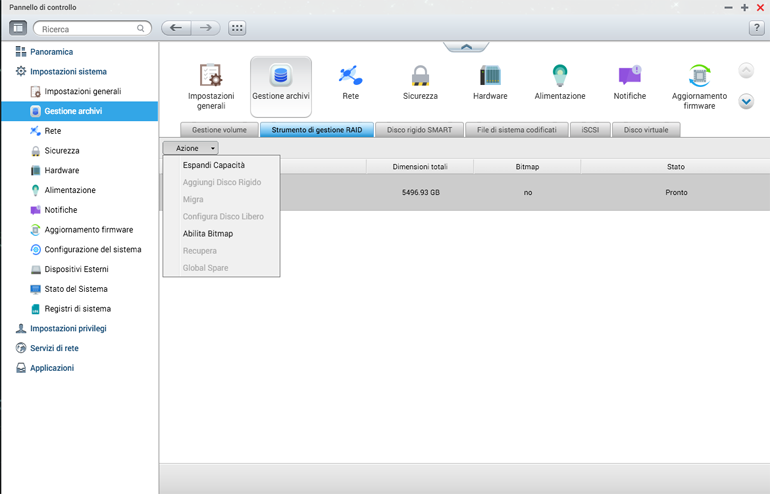770x494 pixels.
Task: Expand the Azione dropdown
Action: coord(191,148)
